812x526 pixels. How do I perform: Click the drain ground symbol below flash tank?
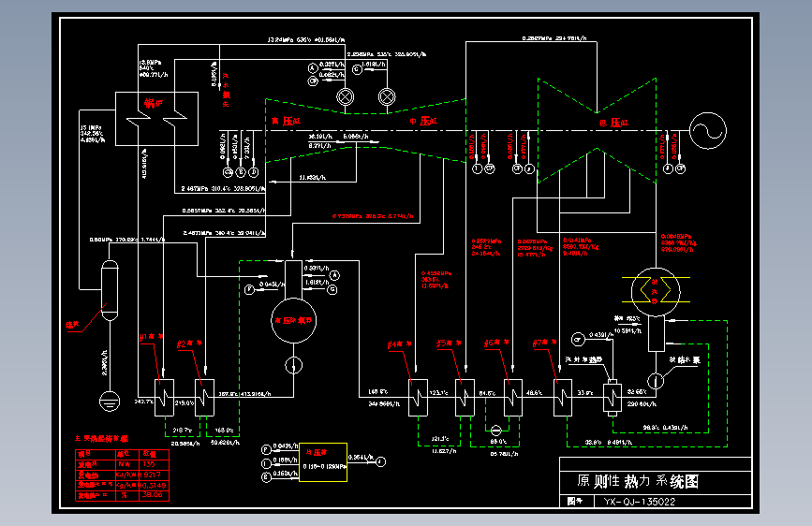(110, 402)
